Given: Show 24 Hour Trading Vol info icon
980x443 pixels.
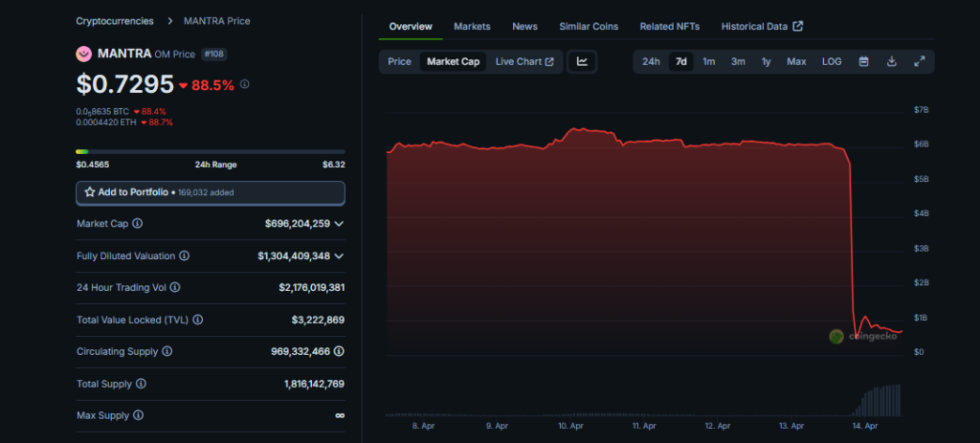Looking at the screenshot, I should point(175,287).
